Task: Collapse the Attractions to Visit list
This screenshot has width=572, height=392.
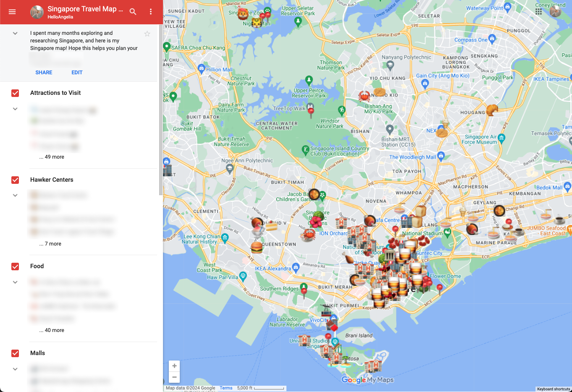Action: click(x=15, y=109)
